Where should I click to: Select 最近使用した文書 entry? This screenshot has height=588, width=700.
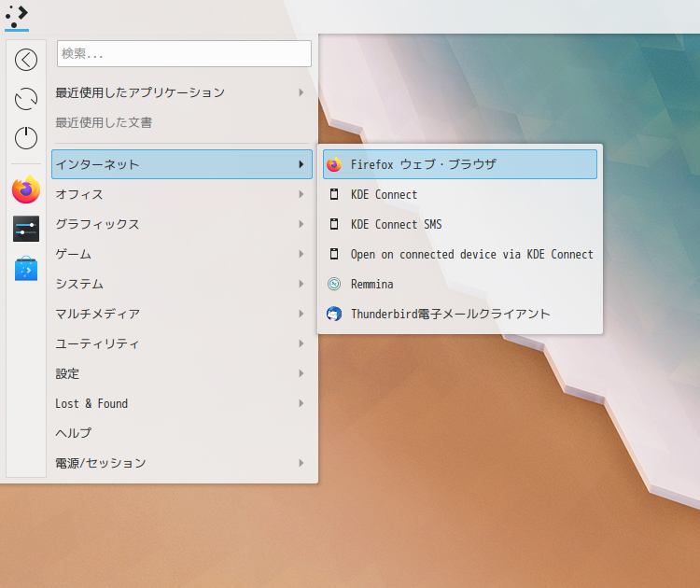point(181,122)
